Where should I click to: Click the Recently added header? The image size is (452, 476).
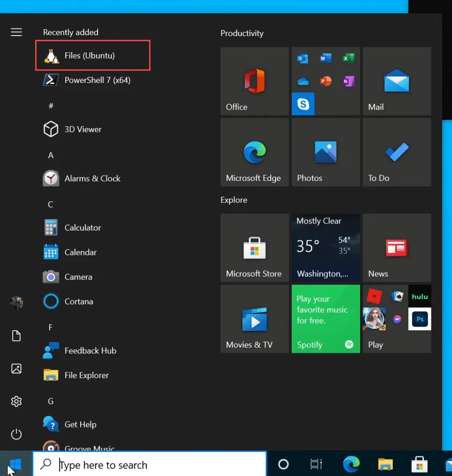(70, 32)
